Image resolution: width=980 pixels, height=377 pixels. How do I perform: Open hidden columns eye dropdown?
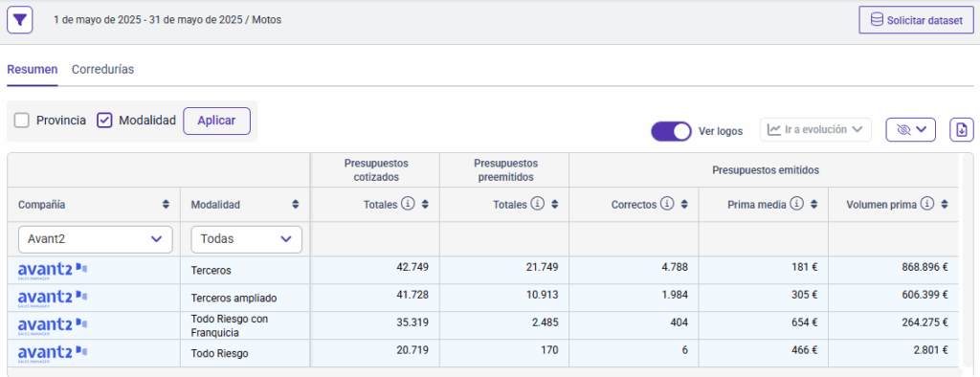[911, 129]
